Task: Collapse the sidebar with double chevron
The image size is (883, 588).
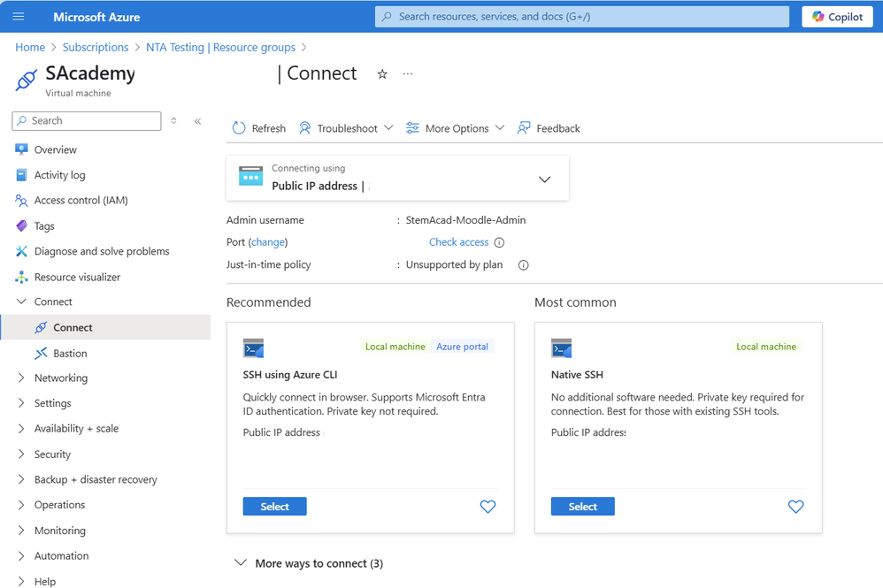Action: (x=197, y=121)
